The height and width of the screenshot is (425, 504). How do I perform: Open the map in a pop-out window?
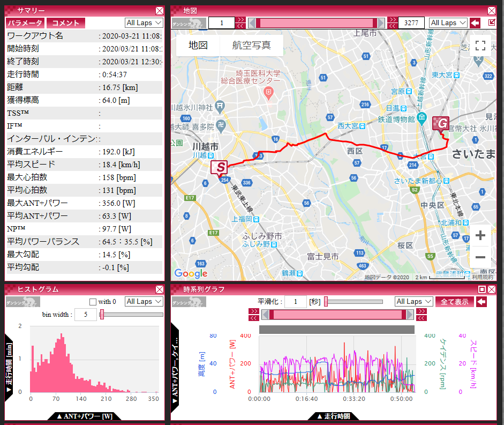coord(492,23)
